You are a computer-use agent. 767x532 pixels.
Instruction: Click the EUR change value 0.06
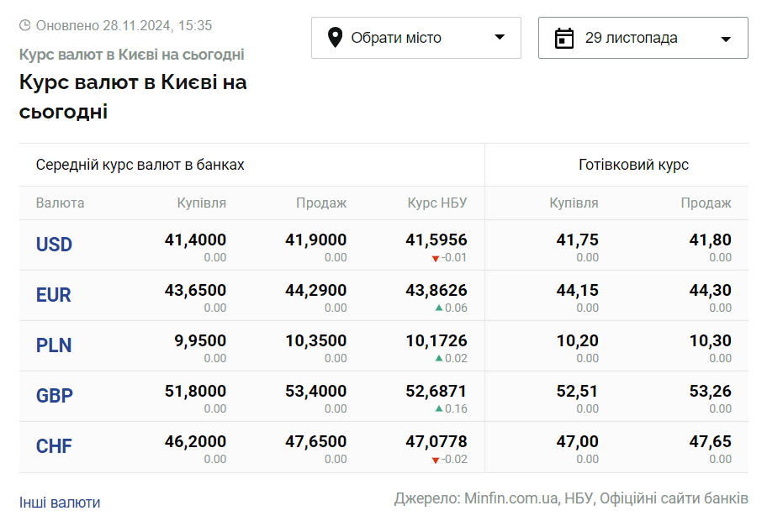coord(456,308)
